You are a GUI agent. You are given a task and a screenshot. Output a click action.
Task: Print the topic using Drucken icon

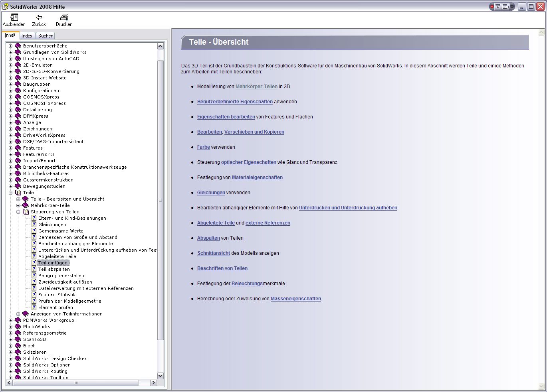pos(64,17)
